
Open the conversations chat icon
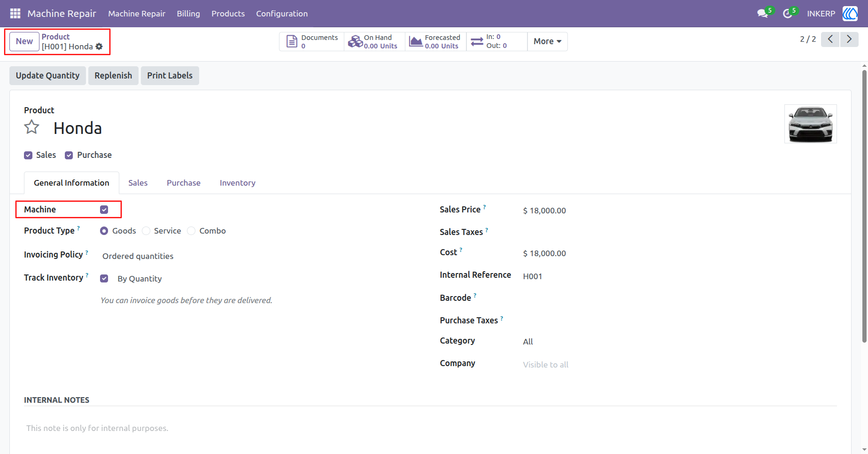point(763,14)
